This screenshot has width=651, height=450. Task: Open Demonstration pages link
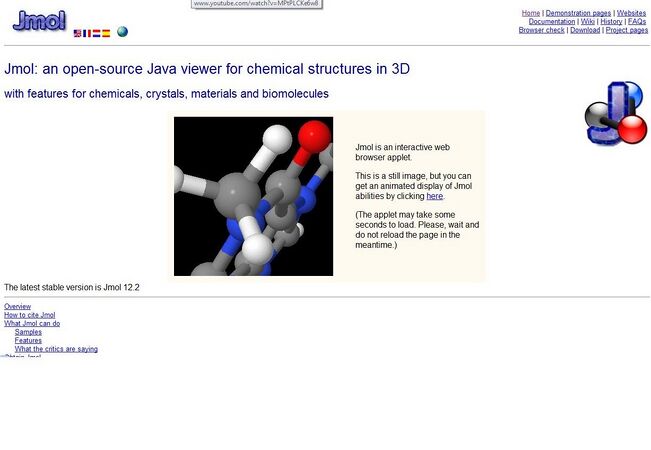click(578, 13)
